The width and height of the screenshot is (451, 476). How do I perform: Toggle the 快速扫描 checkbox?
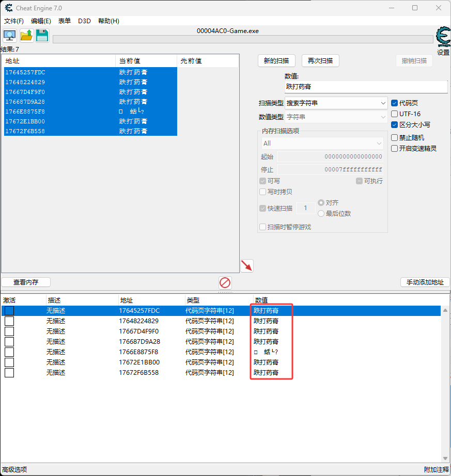pos(263,208)
